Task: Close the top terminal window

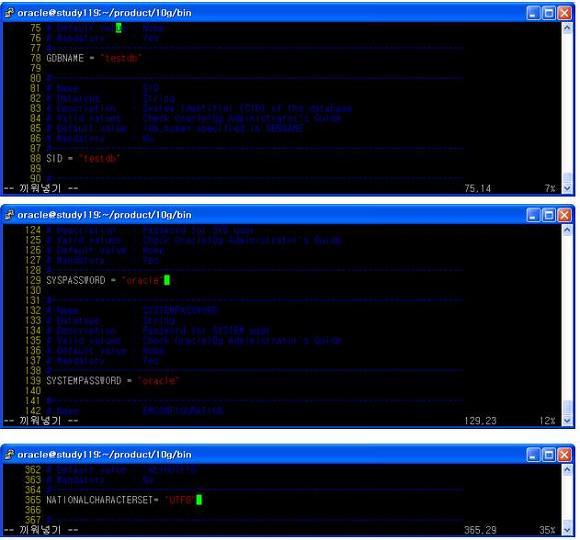Action: 564,13
